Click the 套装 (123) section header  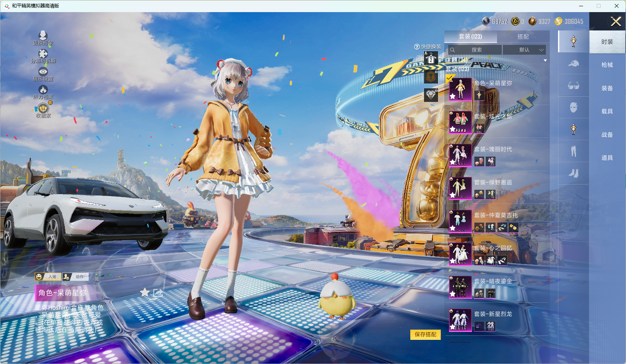point(458,69)
